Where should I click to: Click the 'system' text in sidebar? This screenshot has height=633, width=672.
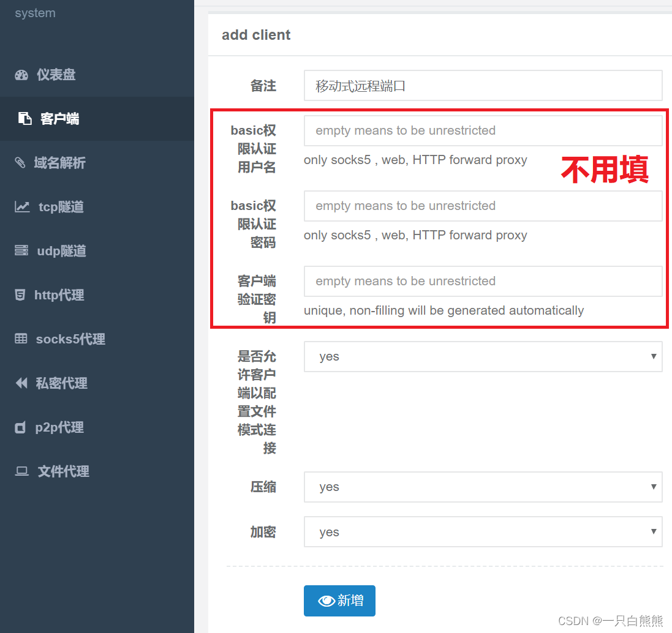[35, 13]
